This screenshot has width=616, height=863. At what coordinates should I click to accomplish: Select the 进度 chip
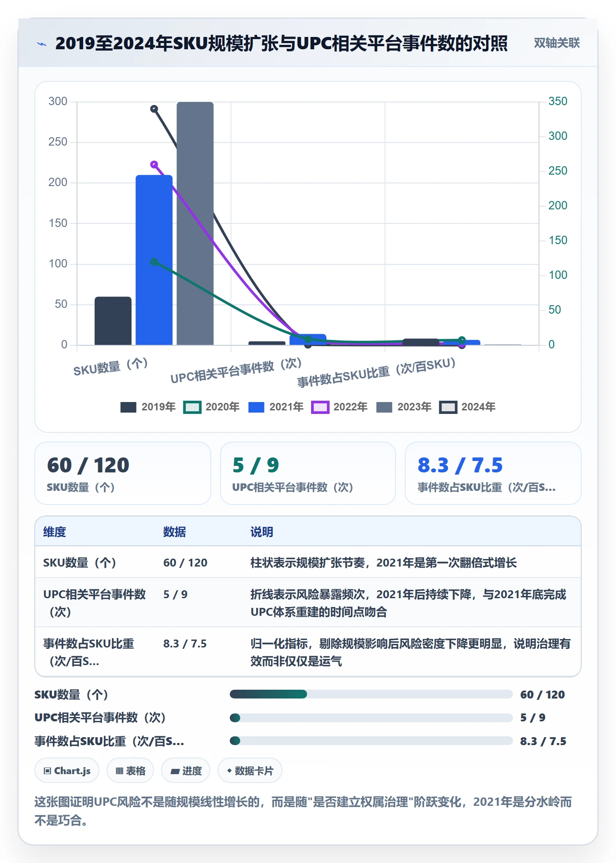click(x=186, y=770)
